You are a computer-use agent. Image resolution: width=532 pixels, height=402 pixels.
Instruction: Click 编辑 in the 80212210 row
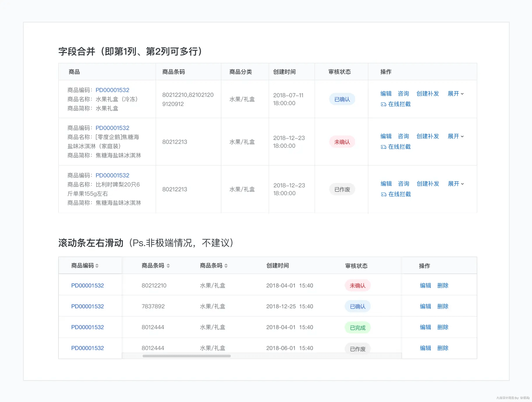click(x=425, y=286)
